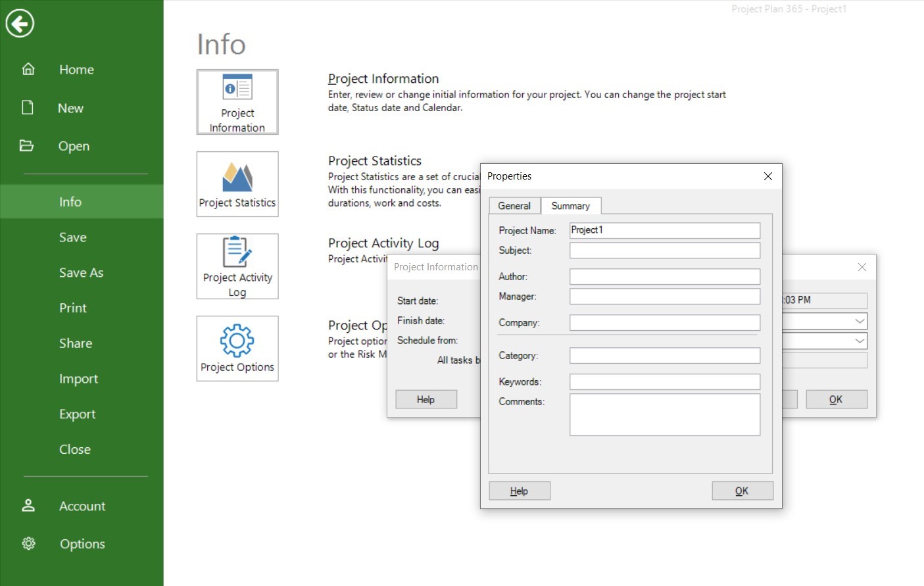Choose Save As from the sidebar

(81, 272)
